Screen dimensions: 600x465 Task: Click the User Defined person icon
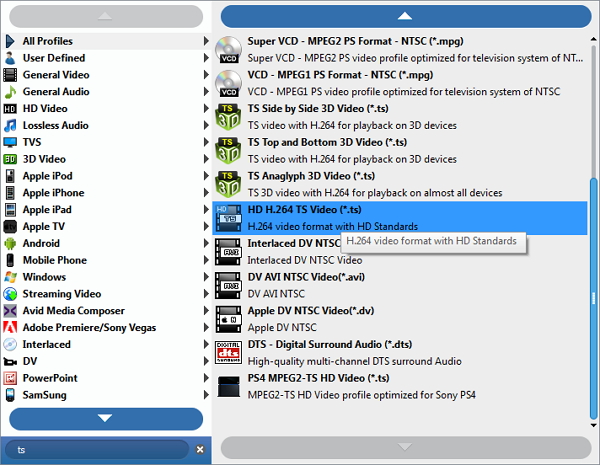pos(10,58)
